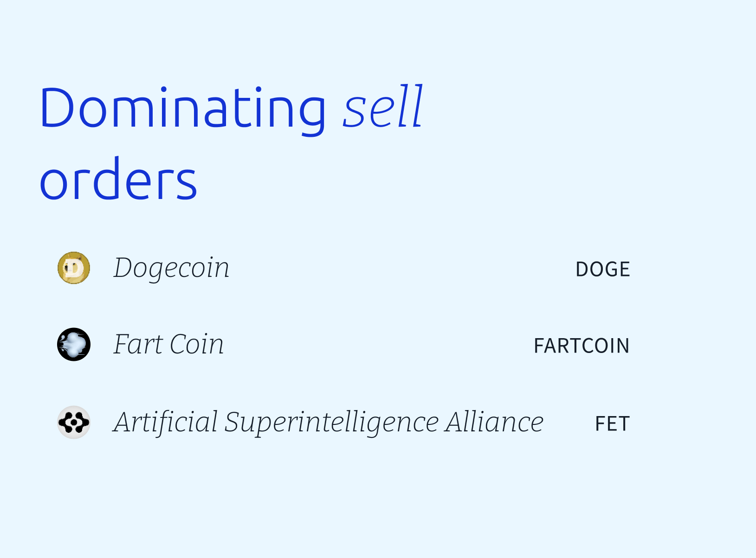Click the word "Artificial" in third row
Screen dimensions: 756x558
tap(165, 423)
